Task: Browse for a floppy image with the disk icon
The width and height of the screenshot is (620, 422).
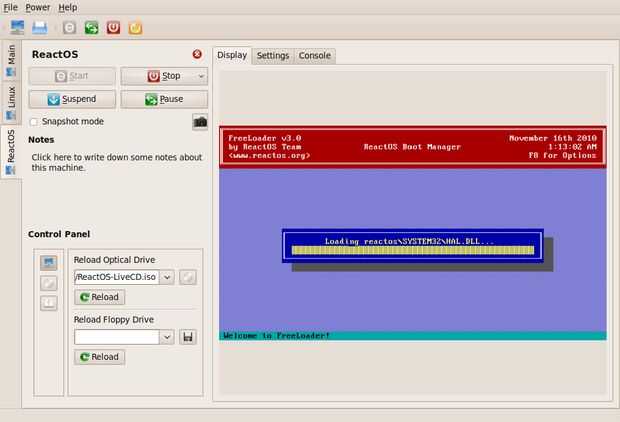Action: click(188, 337)
